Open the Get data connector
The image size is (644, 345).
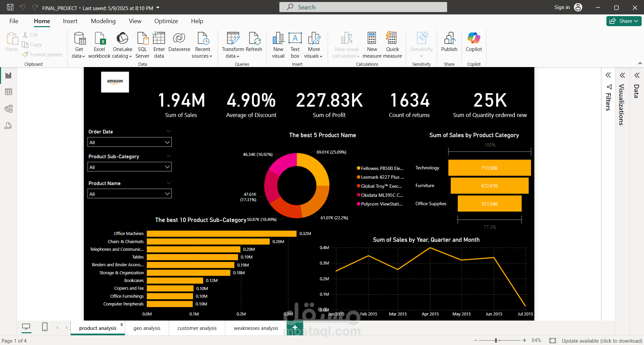point(79,45)
